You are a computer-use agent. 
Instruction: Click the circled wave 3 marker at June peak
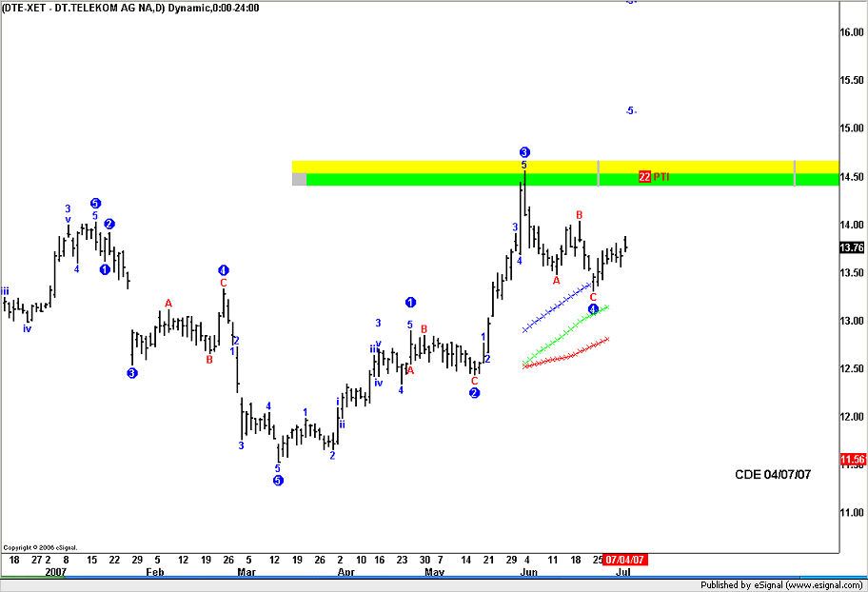coord(524,152)
